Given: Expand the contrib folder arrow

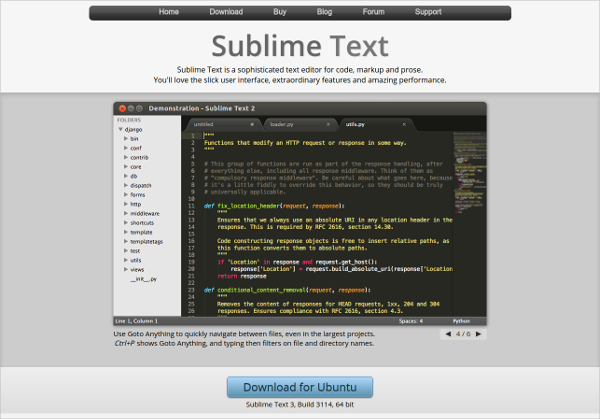Looking at the screenshot, I should 126,157.
